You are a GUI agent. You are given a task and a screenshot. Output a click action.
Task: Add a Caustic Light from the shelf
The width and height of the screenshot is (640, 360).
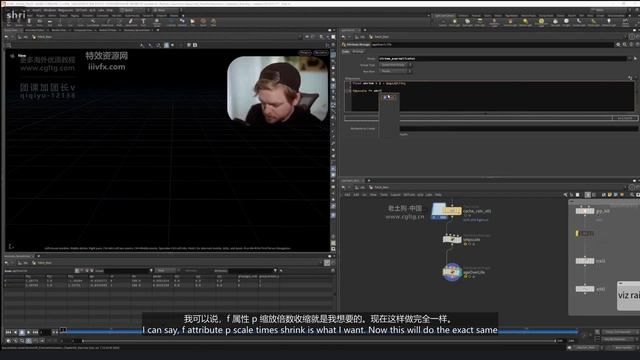click(x=579, y=21)
